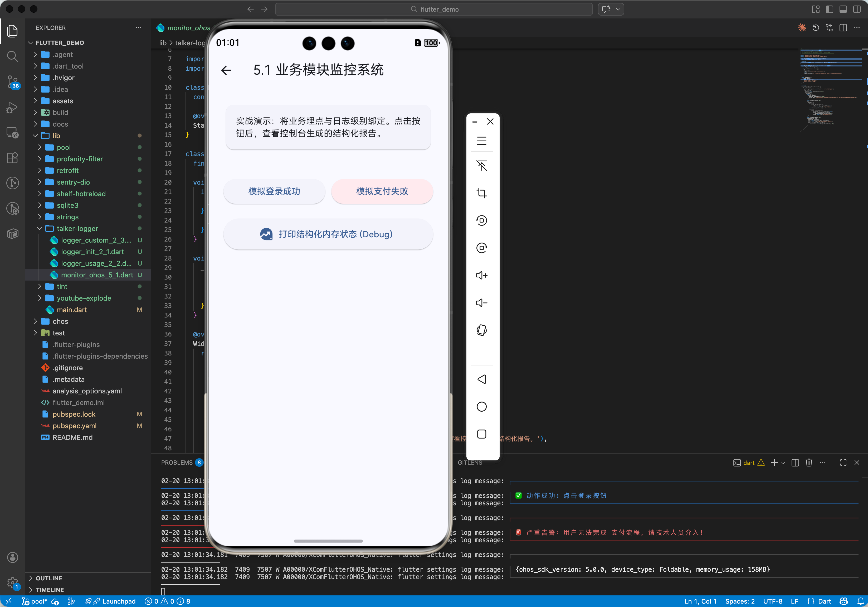
Task: Click Spaces: 2 indentation in status bar
Action: [x=740, y=601]
